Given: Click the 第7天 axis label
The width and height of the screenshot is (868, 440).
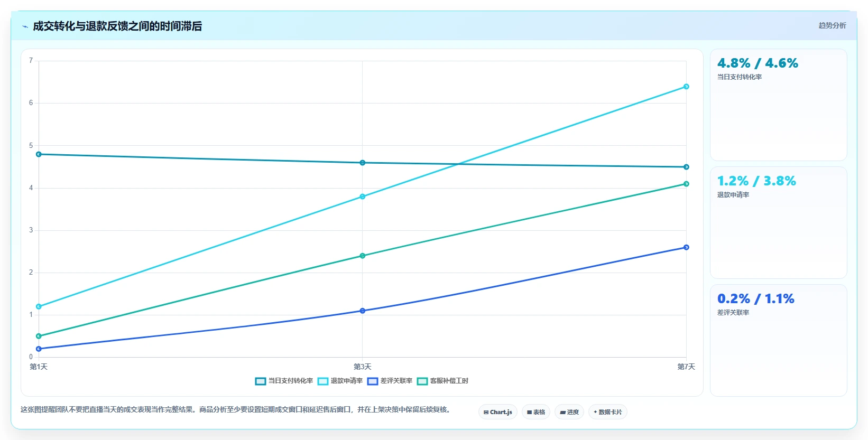Looking at the screenshot, I should (686, 367).
